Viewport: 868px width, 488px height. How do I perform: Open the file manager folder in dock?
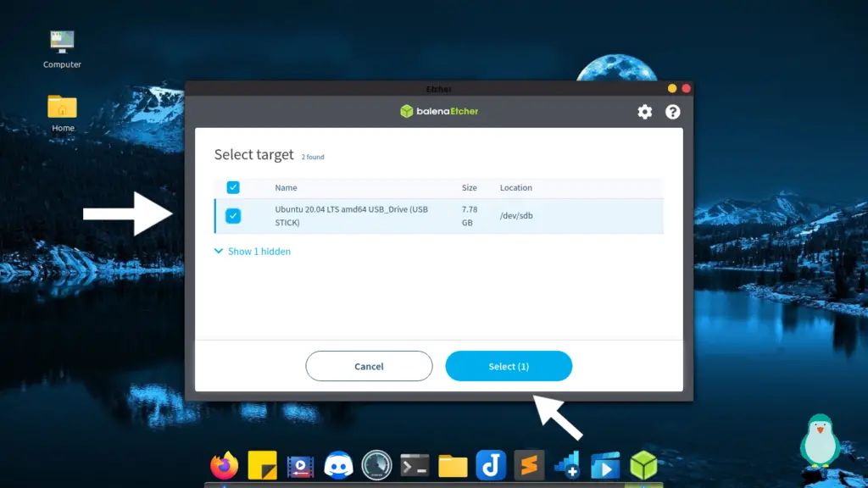[x=453, y=466]
